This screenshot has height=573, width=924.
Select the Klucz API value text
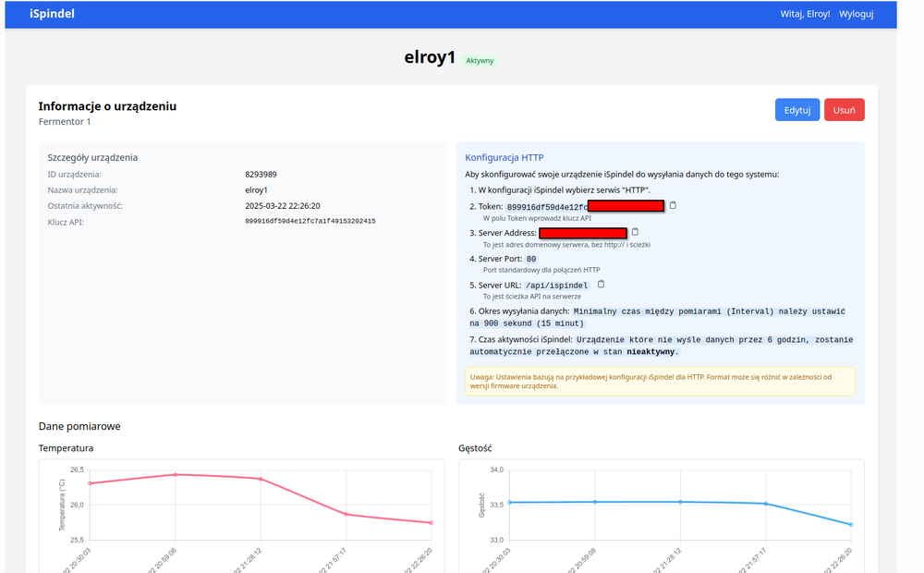(x=310, y=222)
